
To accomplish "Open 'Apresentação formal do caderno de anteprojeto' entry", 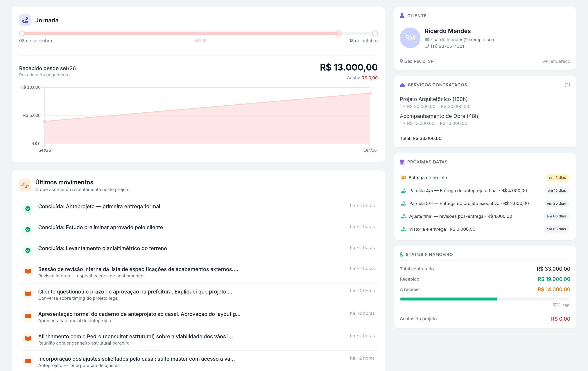I will pyautogui.click(x=198, y=317).
